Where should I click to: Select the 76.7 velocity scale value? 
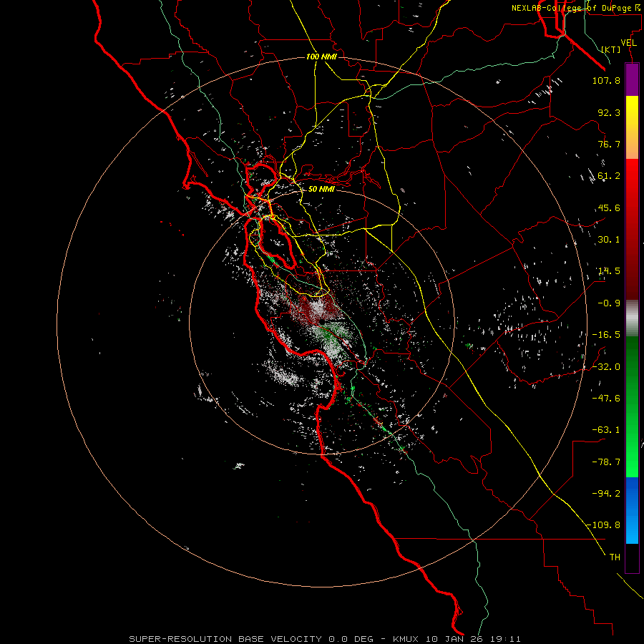[x=609, y=144]
